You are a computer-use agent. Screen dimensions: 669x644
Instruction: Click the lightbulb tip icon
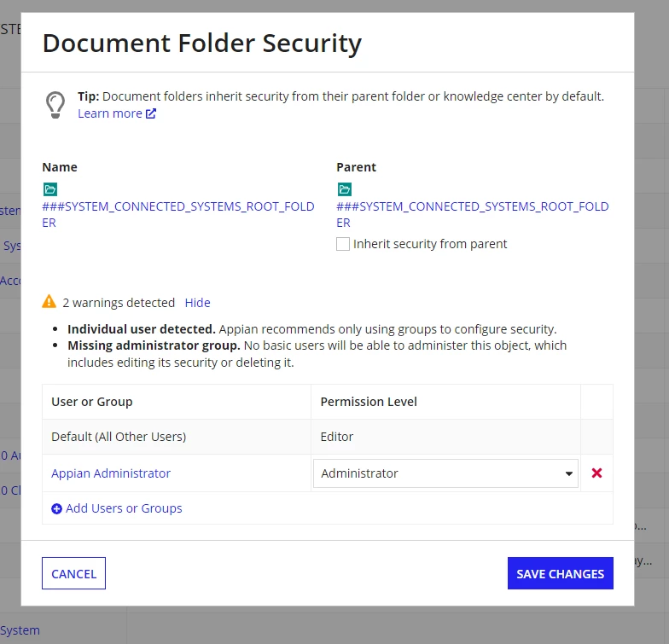55,105
